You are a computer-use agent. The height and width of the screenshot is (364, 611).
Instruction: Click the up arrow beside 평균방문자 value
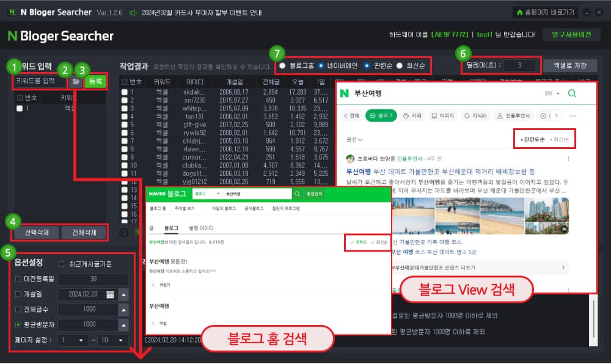pyautogui.click(x=123, y=325)
